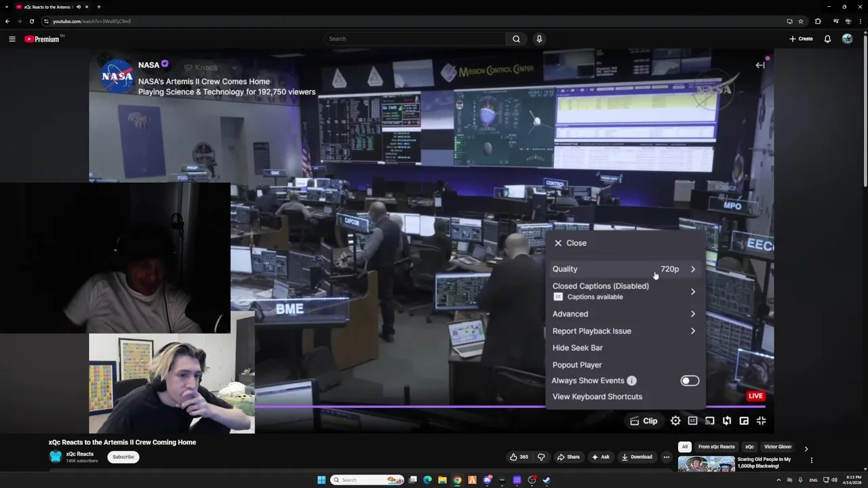This screenshot has height=488, width=868.
Task: Jump to LIVE with the red badge
Action: [x=755, y=396]
